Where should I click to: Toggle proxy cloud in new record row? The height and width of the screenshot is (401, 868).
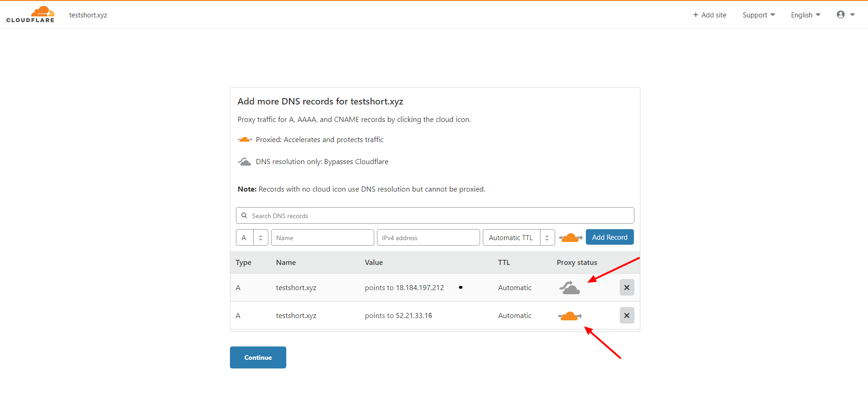click(x=571, y=237)
